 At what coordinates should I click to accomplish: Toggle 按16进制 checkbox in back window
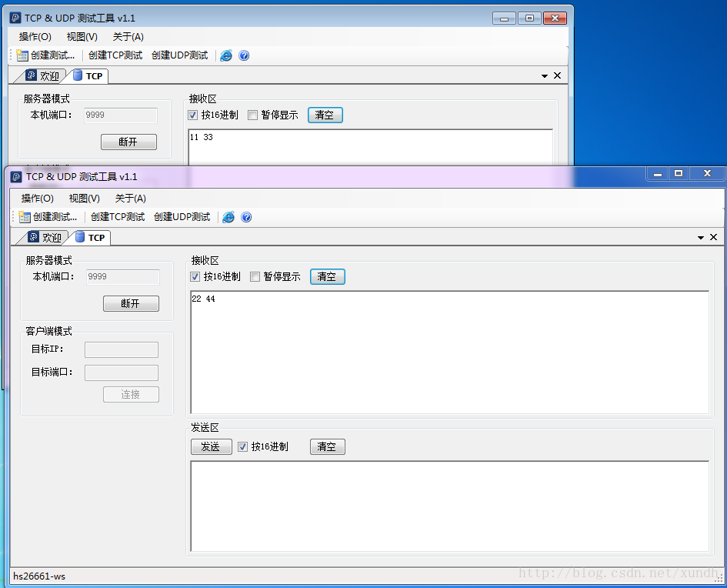pos(193,115)
